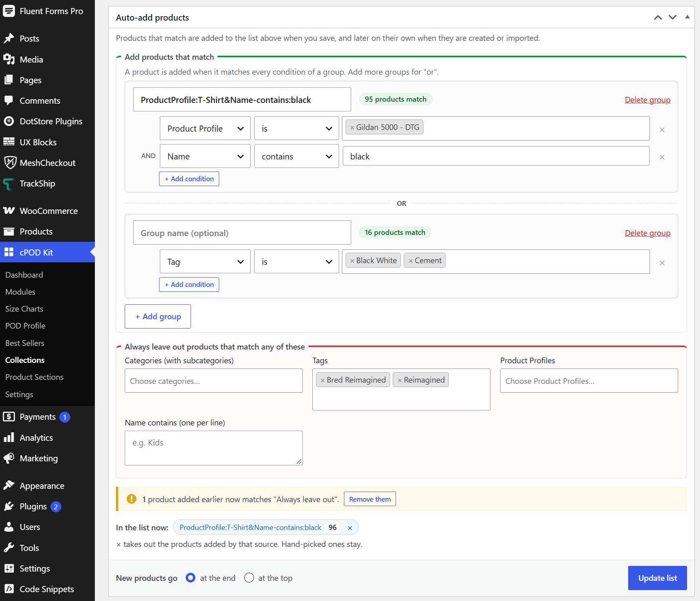Viewport: 700px width, 601px height.
Task: Click the Pages icon in sidebar
Action: point(9,80)
